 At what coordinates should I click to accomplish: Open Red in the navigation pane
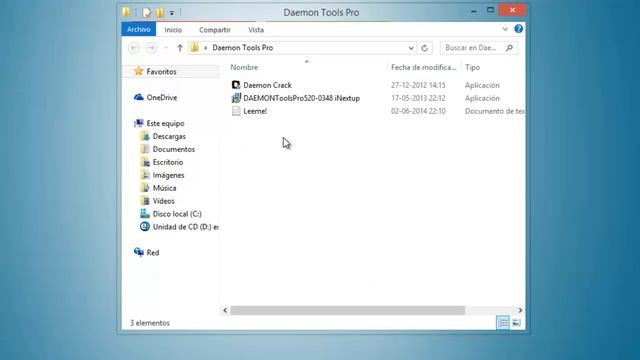[153, 253]
